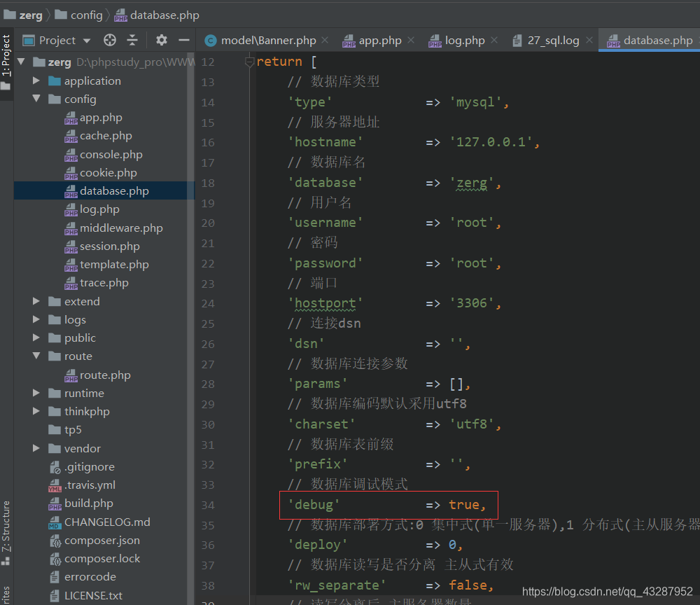
Task: Click the YAML icon beside .travis.yml
Action: pos(55,485)
